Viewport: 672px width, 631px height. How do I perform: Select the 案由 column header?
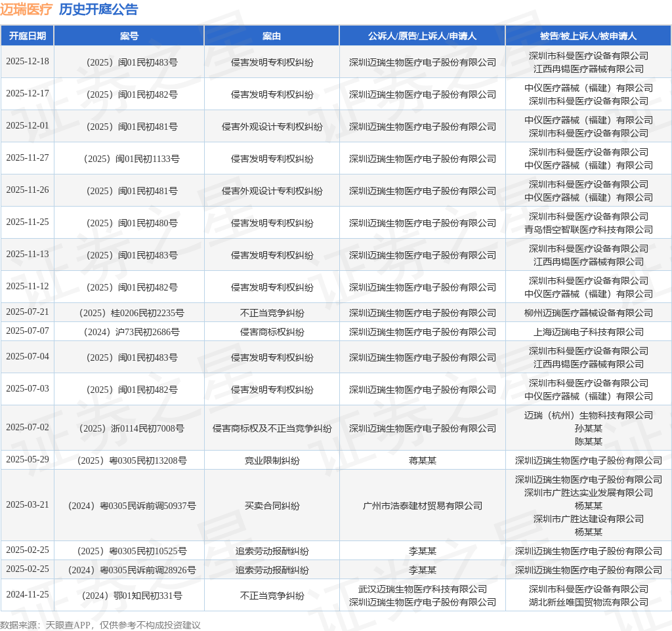point(272,36)
